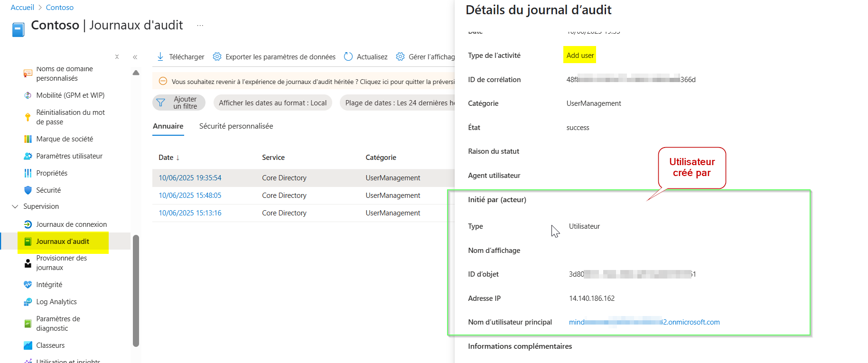Viewport: 868px width, 363px height.
Task: Open Propriétés menu item
Action: coord(52,173)
